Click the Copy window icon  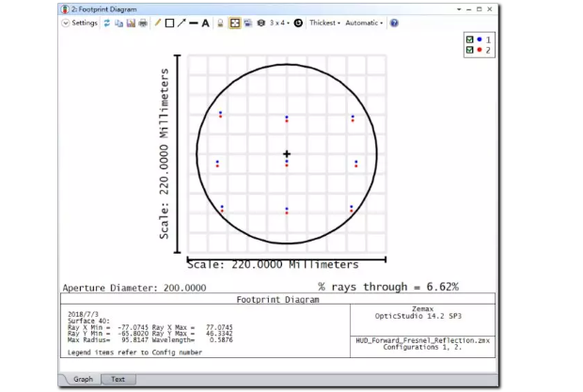point(119,24)
